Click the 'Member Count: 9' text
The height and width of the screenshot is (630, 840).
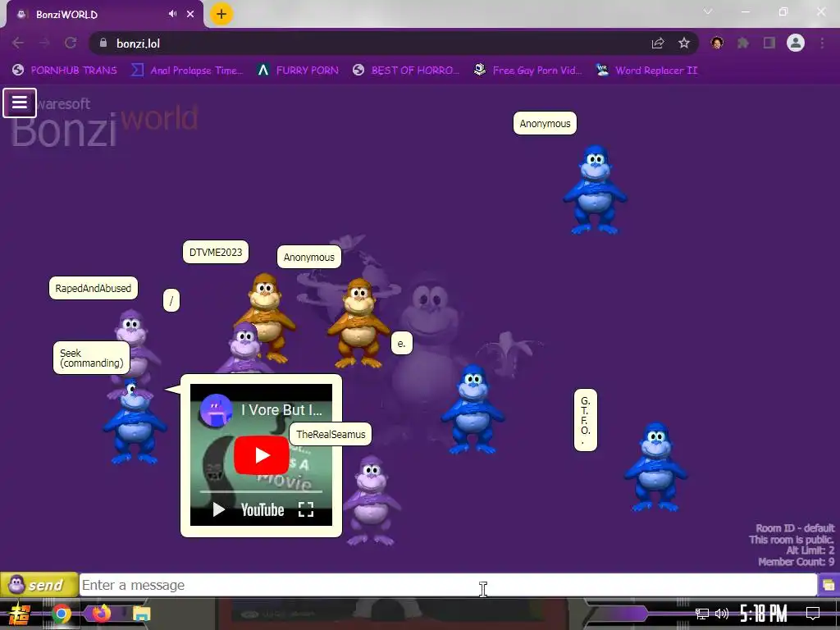pos(796,561)
